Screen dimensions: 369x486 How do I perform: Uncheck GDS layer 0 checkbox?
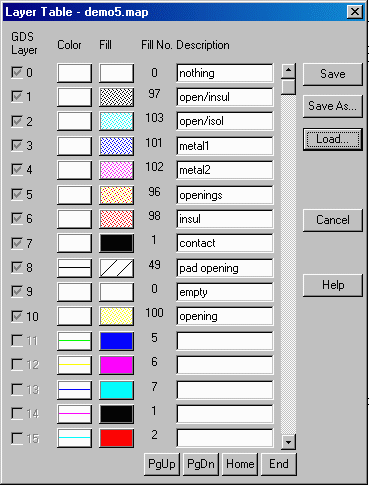click(x=17, y=72)
